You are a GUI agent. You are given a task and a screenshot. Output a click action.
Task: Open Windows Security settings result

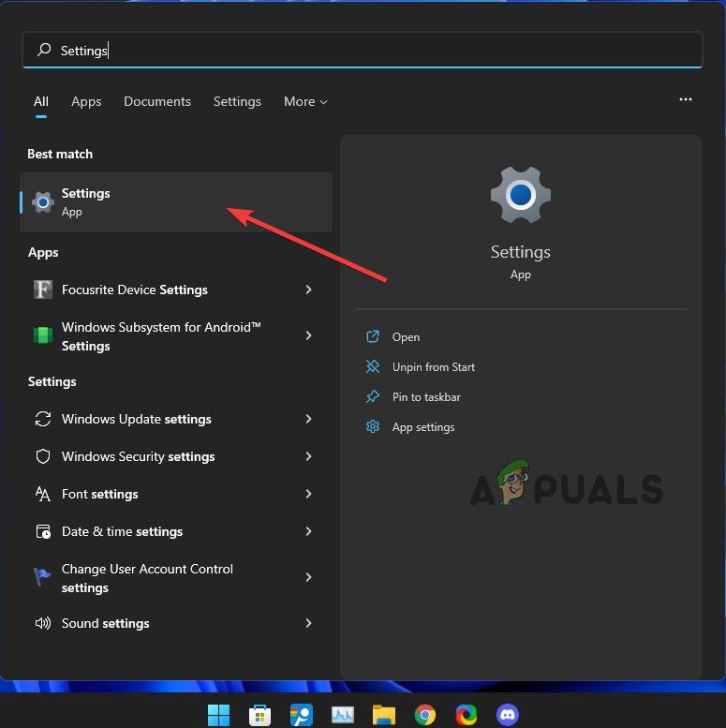[x=176, y=456]
